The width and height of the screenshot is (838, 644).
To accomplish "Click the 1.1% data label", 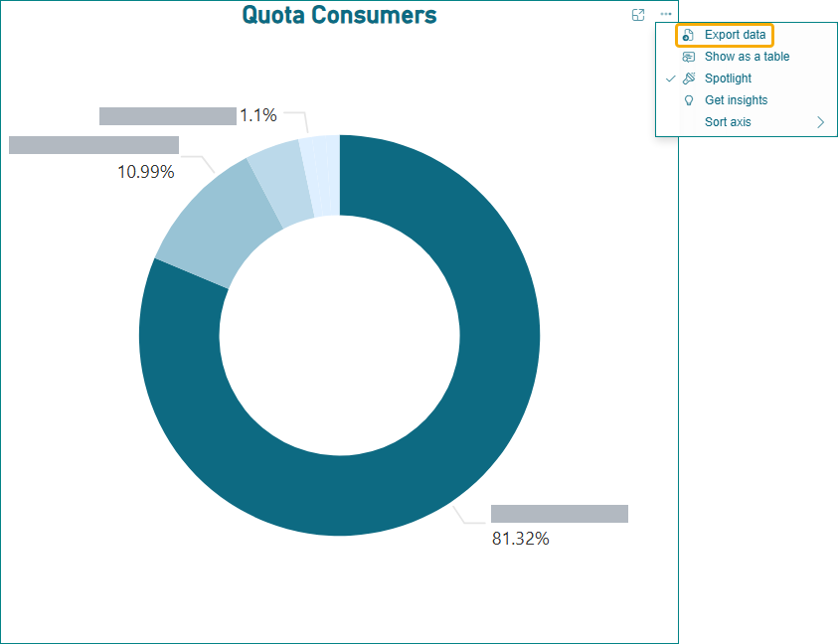I will tap(258, 115).
